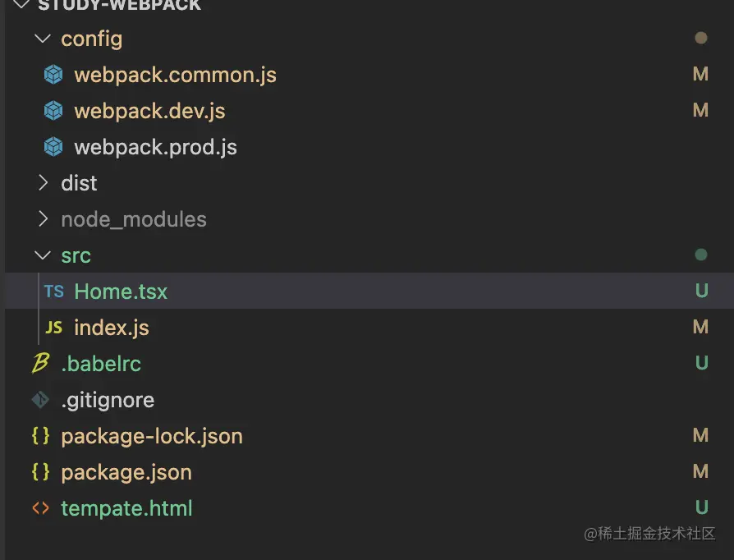Click the git icon beside .gitignore
This screenshot has height=560, width=734.
(x=40, y=400)
